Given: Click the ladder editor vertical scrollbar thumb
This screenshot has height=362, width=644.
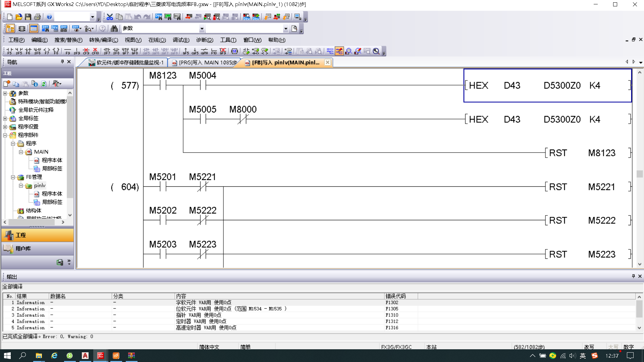Looking at the screenshot, I should (x=640, y=174).
